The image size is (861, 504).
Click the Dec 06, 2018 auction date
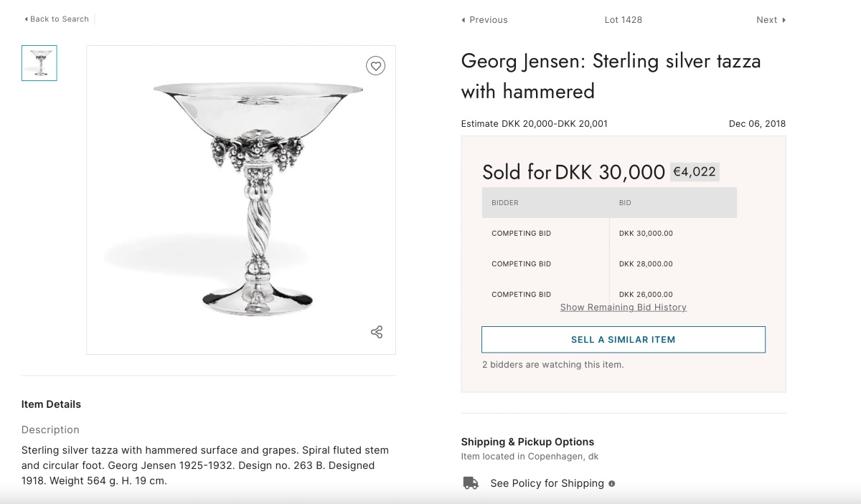(x=757, y=123)
